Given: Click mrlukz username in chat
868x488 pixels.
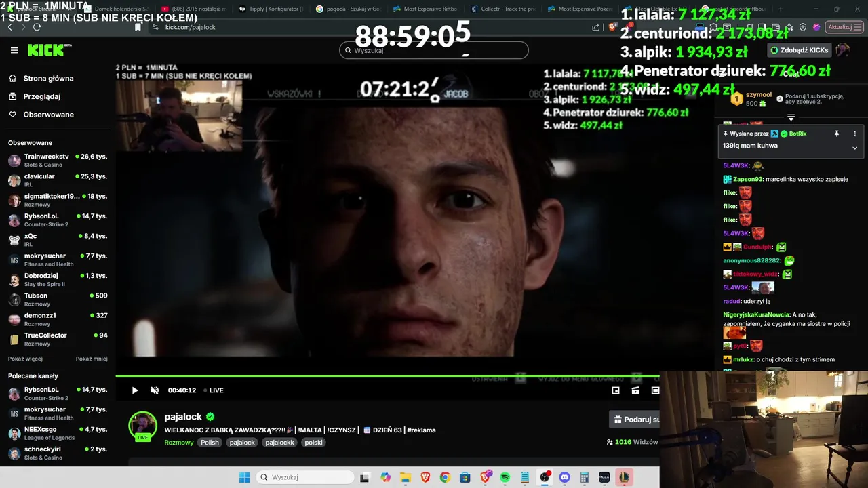Looking at the screenshot, I should coord(745,360).
